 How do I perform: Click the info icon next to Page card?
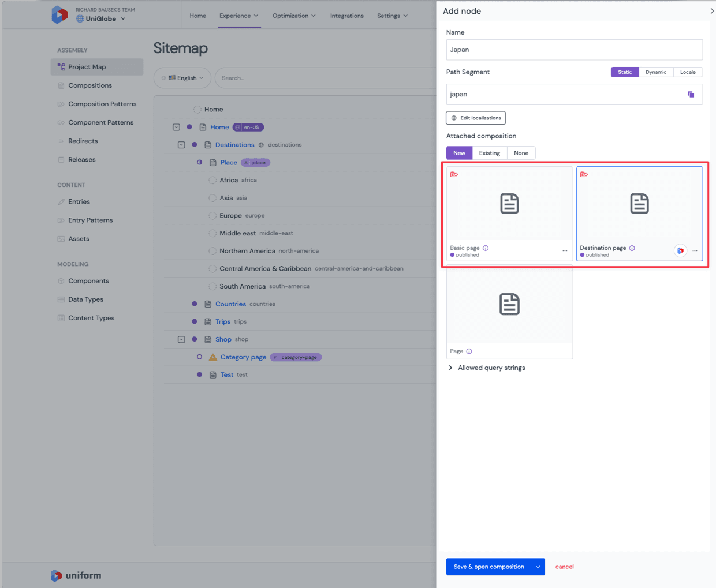click(469, 351)
